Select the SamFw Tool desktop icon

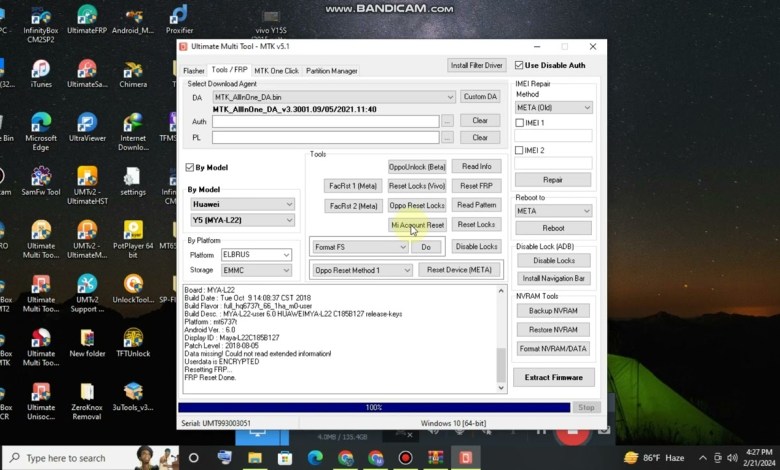41,178
